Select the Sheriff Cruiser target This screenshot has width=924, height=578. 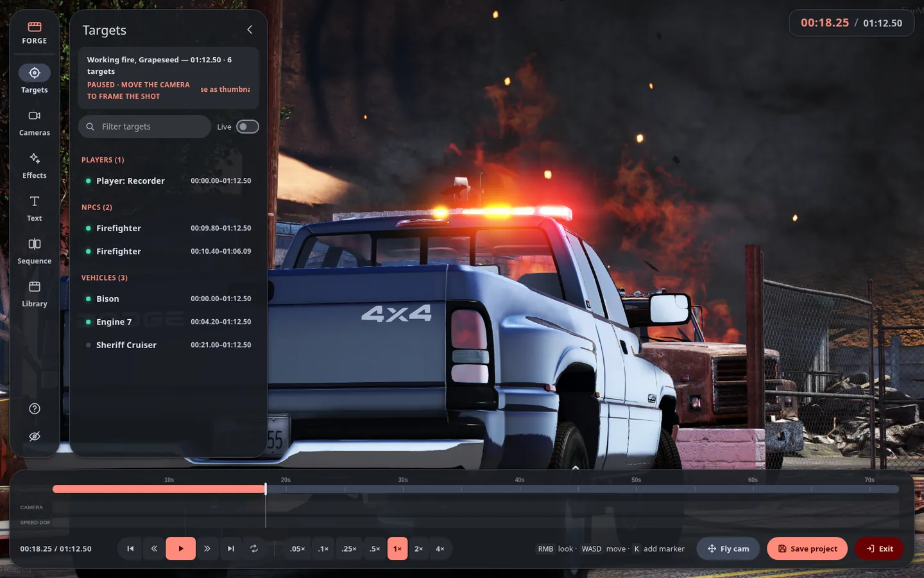point(169,345)
